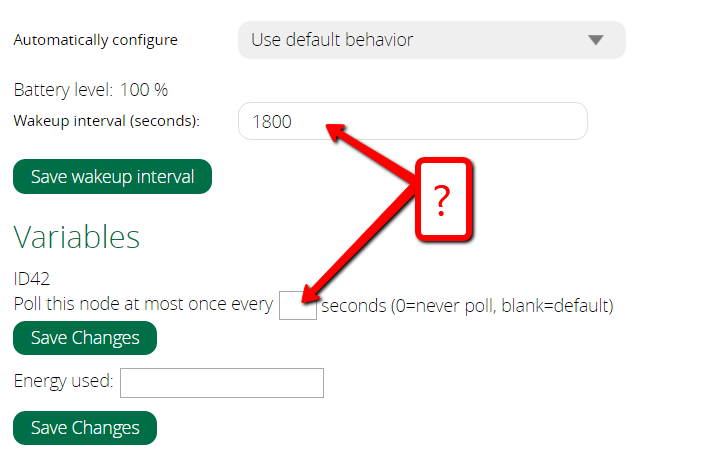Screen dimensions: 716x463
Task: Click Save Changes below the poll setting
Action: tap(85, 338)
